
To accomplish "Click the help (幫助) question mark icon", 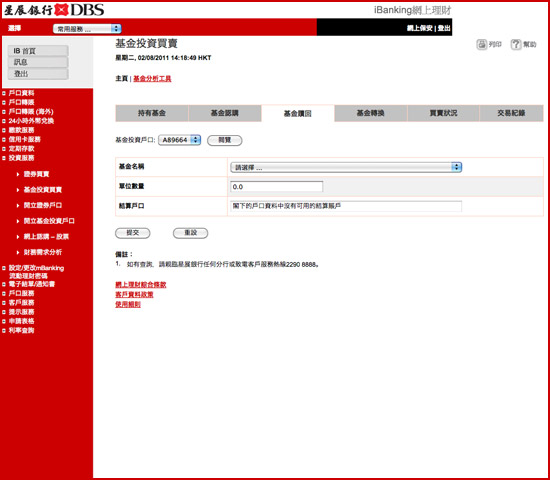I will point(516,44).
